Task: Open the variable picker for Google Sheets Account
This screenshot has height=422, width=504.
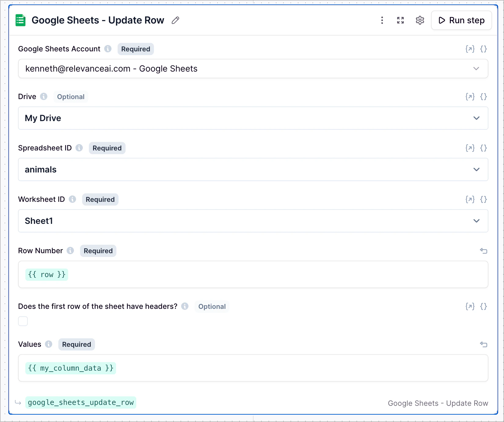Action: (x=470, y=49)
